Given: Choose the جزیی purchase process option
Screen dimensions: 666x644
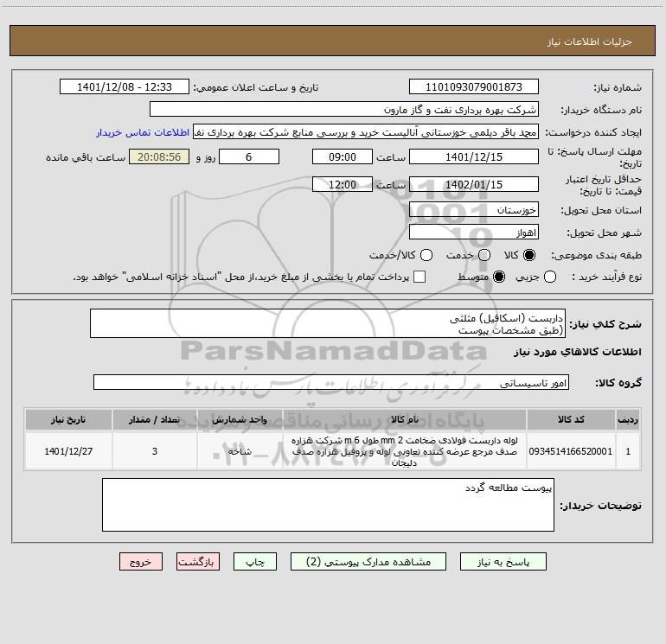Looking at the screenshot, I should (x=550, y=277).
